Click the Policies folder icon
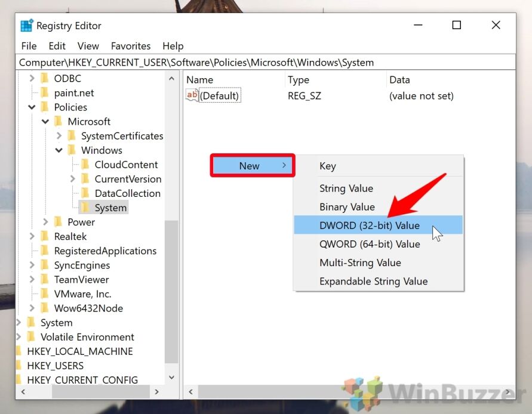The height and width of the screenshot is (414, 532). point(44,107)
